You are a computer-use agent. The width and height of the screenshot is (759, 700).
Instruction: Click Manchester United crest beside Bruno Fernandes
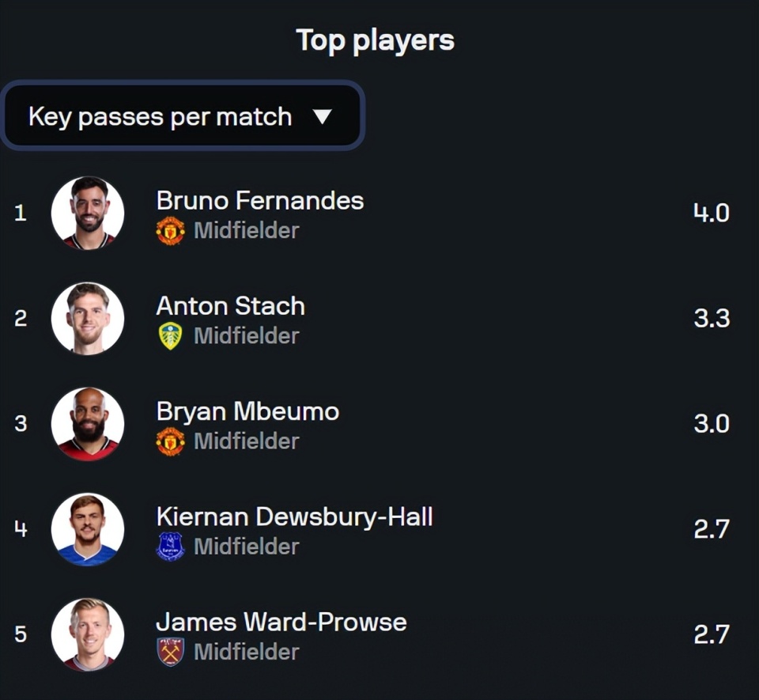coord(170,231)
